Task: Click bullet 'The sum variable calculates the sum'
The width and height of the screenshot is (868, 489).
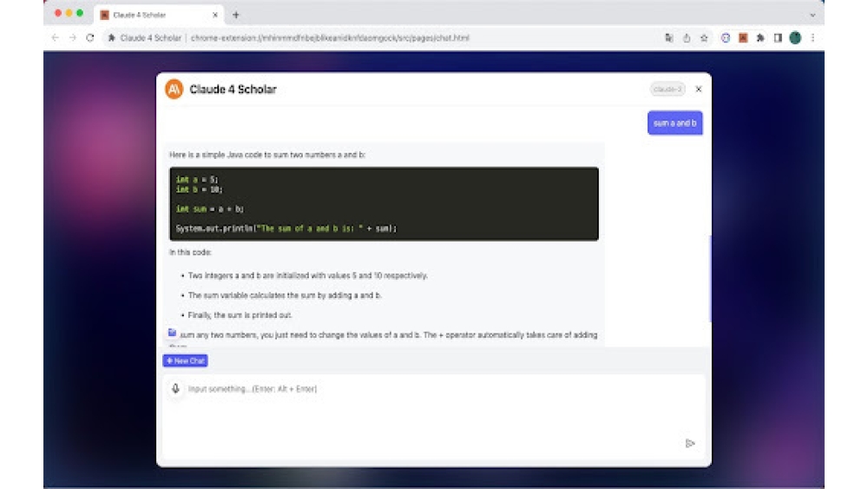Action: coord(285,295)
